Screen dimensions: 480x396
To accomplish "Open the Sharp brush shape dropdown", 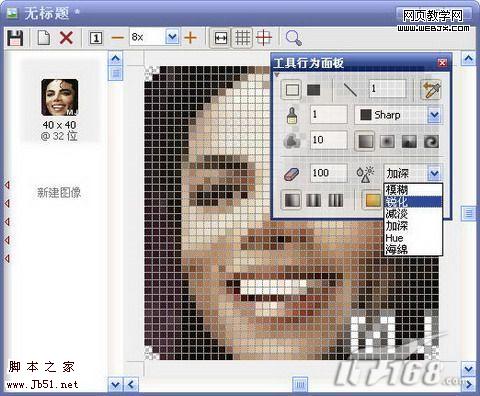I will pos(434,115).
